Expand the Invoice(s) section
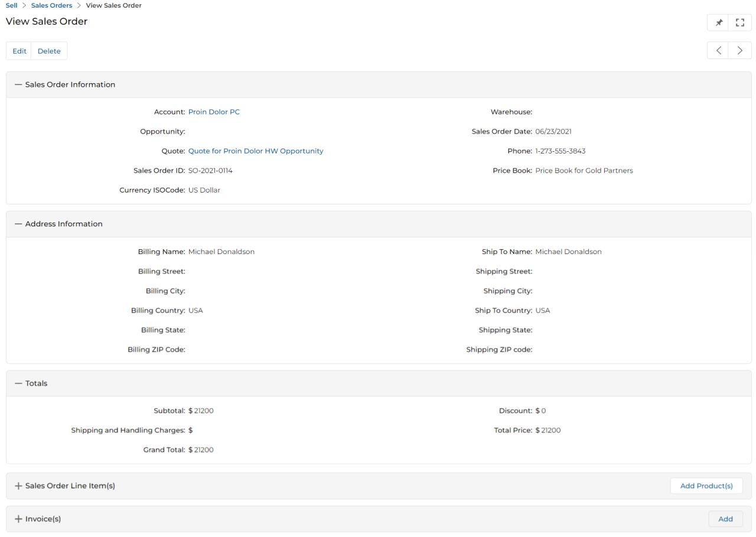 (18, 519)
